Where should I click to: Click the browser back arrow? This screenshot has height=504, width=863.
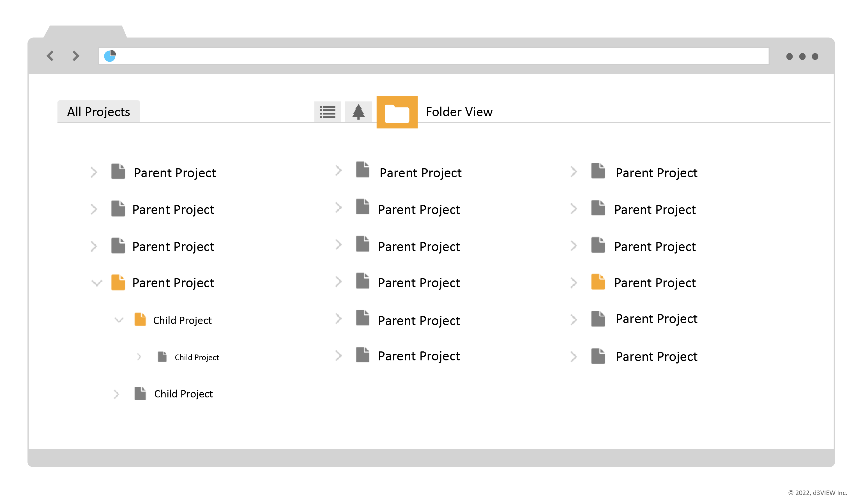click(50, 56)
